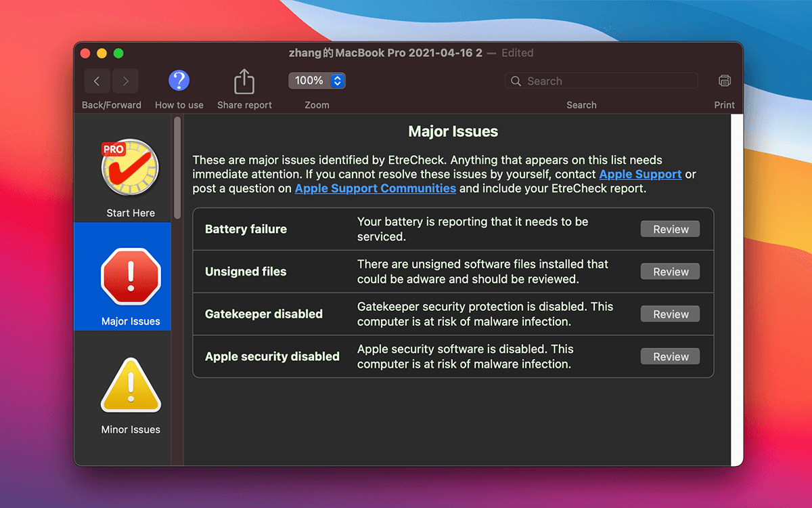Click 'There are unsigned software files' text
This screenshot has width=812, height=508.
click(482, 272)
